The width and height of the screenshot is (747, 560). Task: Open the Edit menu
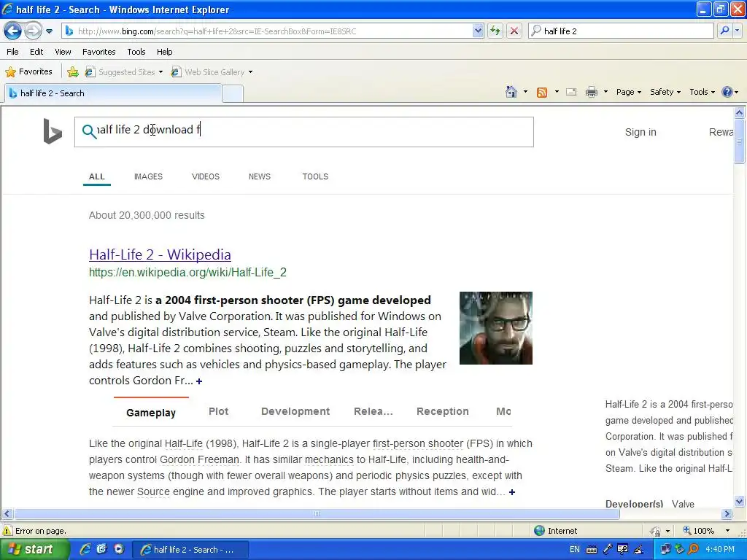click(x=36, y=52)
